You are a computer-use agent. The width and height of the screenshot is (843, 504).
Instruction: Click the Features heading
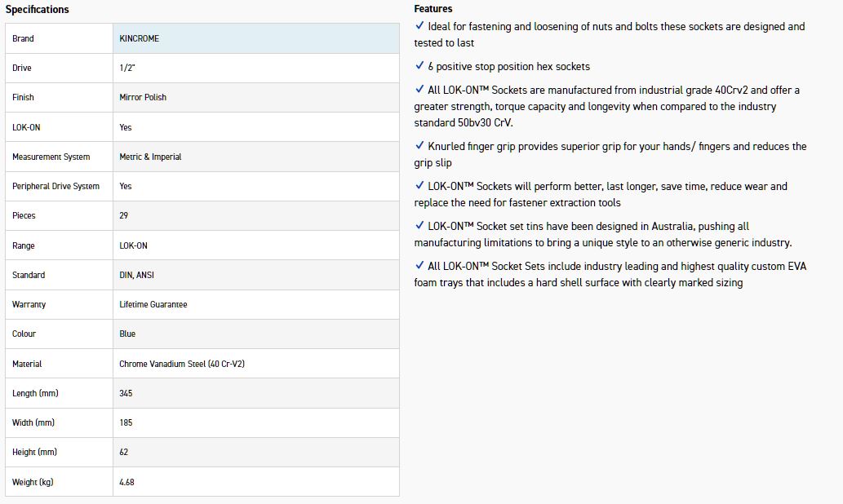433,9
